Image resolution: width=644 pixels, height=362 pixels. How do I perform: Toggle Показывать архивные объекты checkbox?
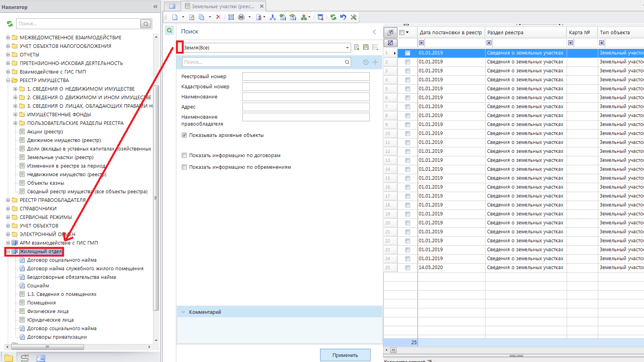pos(184,135)
